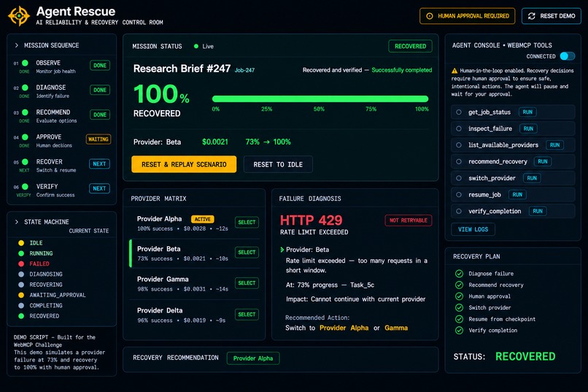
Task: Click the Provider Alpha recommendation chip
Action: (252, 358)
